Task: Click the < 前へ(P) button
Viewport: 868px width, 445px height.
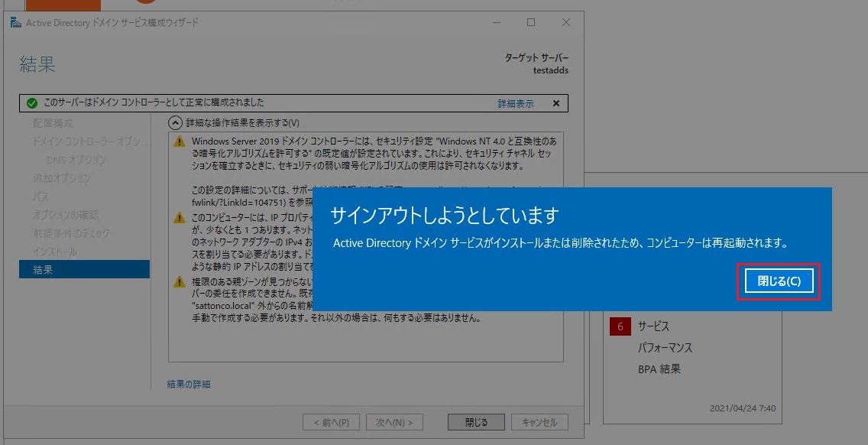Action: click(331, 422)
